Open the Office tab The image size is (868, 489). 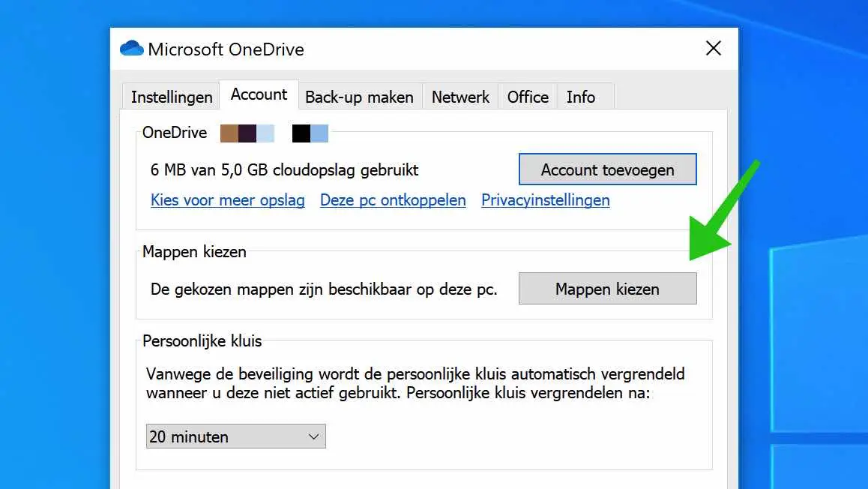pos(528,97)
